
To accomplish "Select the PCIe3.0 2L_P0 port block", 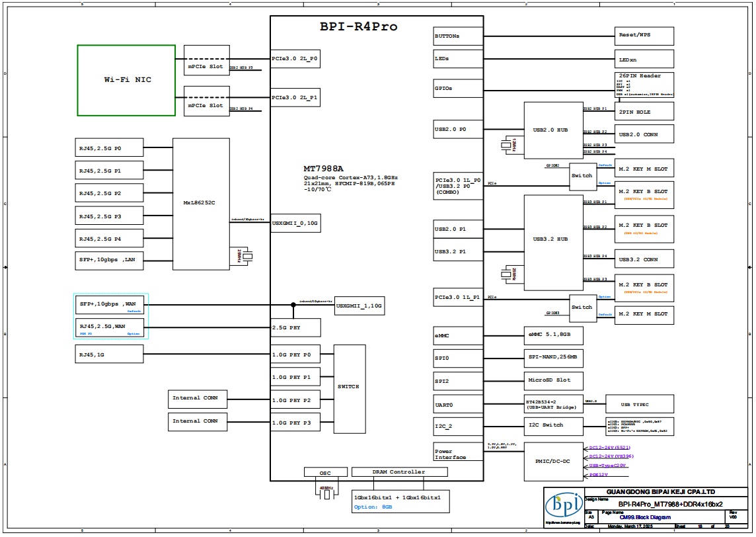I will coord(295,59).
